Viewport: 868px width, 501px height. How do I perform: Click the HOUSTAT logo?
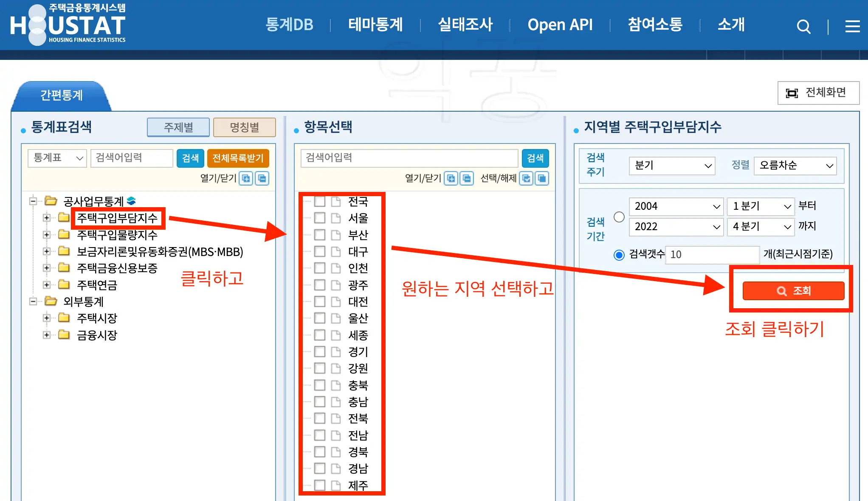[x=68, y=24]
